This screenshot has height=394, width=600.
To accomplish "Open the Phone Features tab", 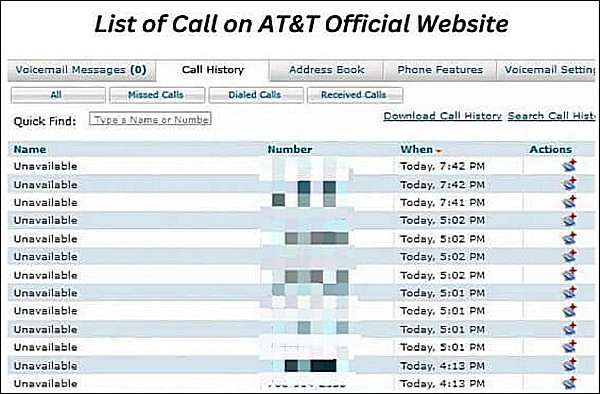I will [440, 70].
